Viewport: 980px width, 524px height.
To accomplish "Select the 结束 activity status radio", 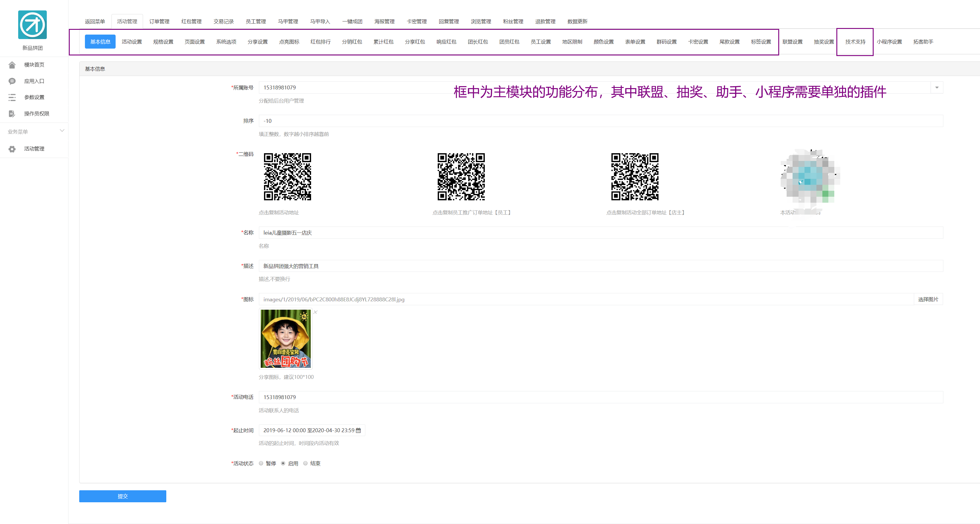I will pyautogui.click(x=305, y=463).
